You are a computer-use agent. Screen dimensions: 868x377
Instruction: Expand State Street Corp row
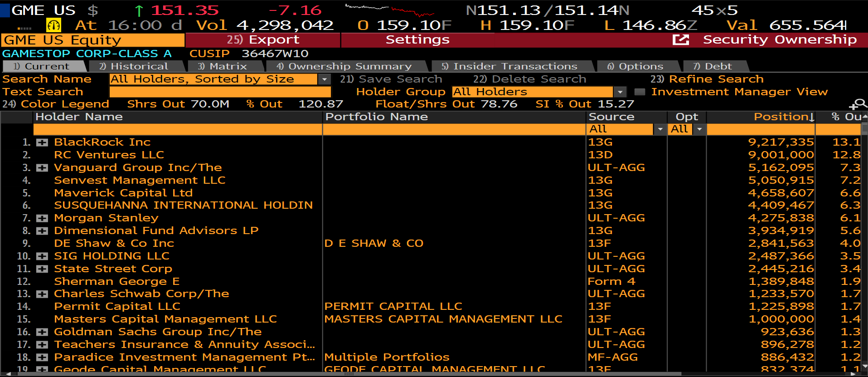point(42,269)
